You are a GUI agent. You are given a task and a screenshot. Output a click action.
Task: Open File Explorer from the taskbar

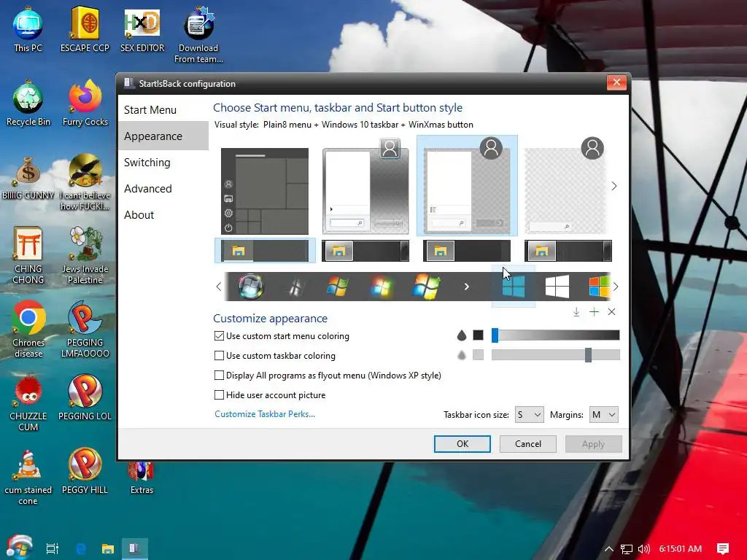coord(108,548)
